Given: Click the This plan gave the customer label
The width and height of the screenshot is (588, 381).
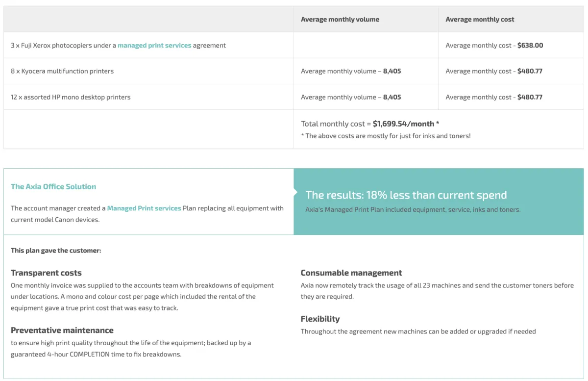Looking at the screenshot, I should [56, 251].
